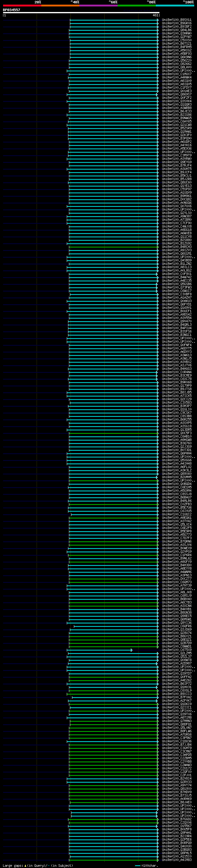Click the query end position 461
Image resolution: width=197 pixels, height=868 pixels.
coord(155,15)
